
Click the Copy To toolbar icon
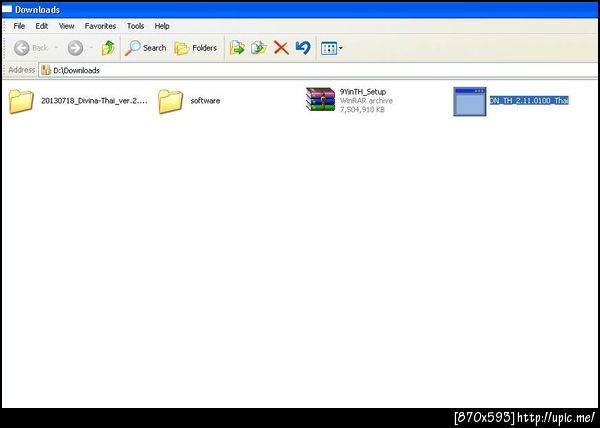tap(259, 48)
